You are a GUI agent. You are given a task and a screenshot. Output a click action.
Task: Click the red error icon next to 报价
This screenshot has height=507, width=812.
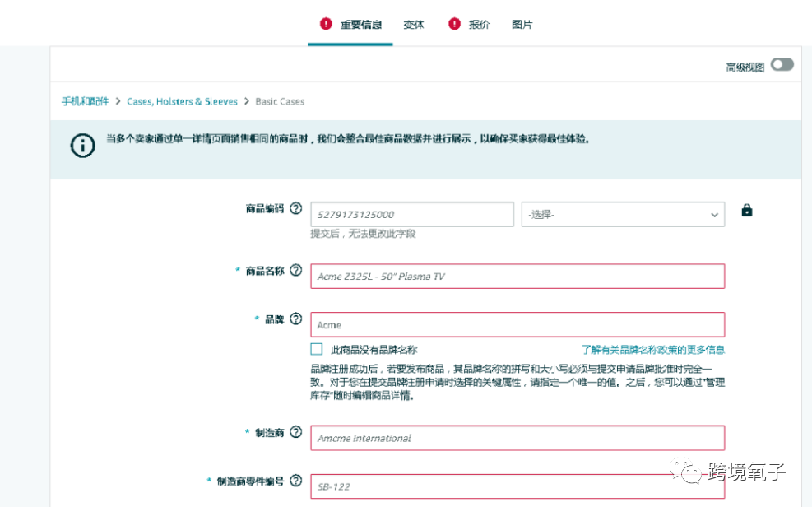click(453, 24)
